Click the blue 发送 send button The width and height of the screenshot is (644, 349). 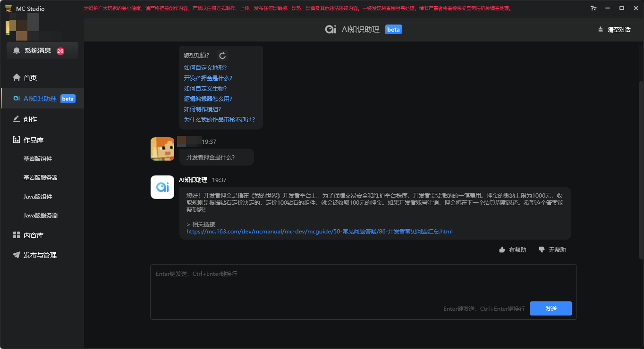[551, 308]
